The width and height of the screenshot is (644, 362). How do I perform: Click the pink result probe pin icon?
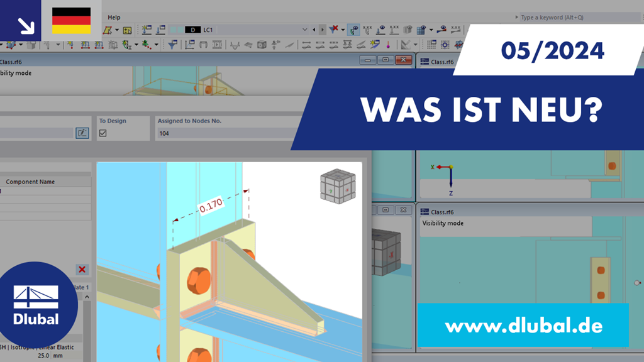click(388, 45)
